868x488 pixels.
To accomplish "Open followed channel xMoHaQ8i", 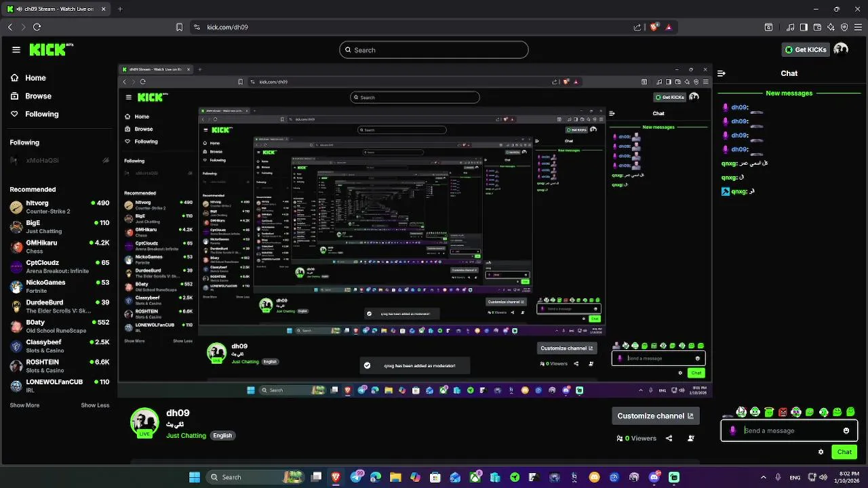I will (60, 161).
